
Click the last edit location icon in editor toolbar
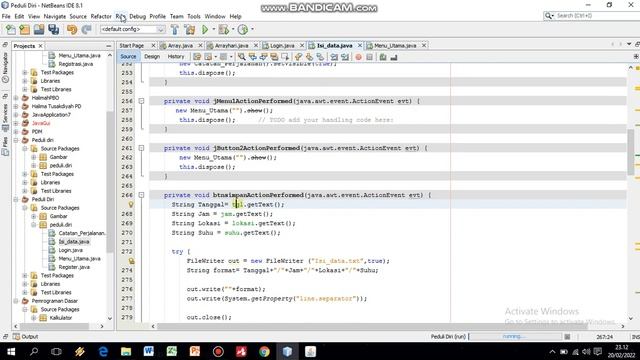(197, 57)
